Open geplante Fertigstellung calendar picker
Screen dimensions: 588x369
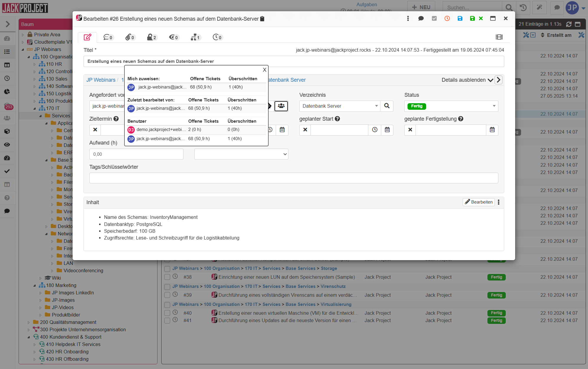pos(492,130)
